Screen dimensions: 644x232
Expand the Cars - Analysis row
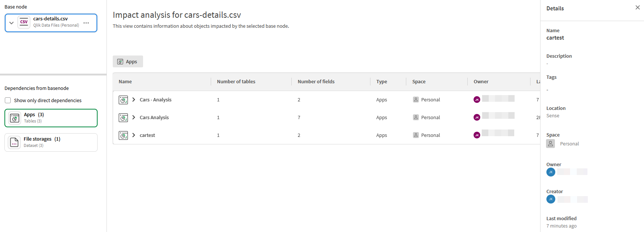click(134, 100)
